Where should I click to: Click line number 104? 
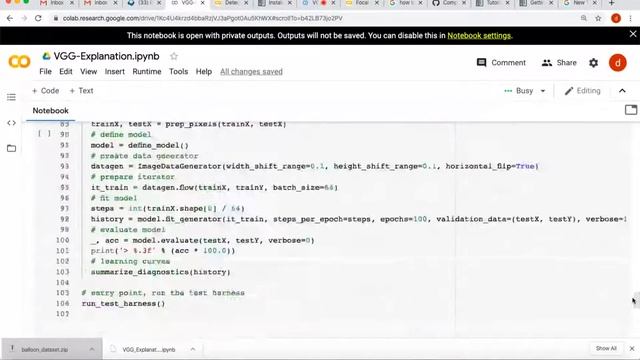tap(62, 282)
